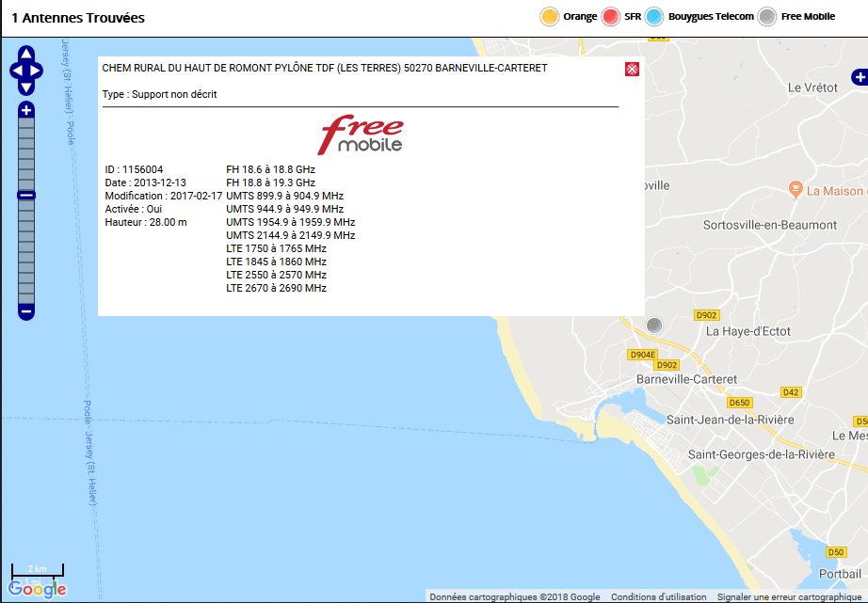Click the LTE 1750 à 1765 MHz entry

point(276,248)
